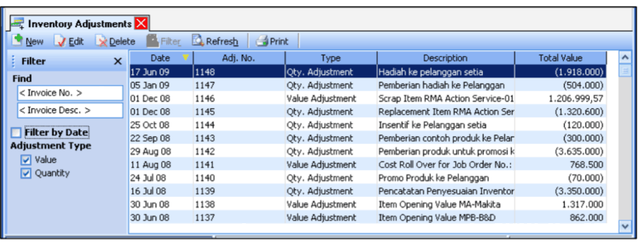Click description Hadiah ke pelanggan setia
The width and height of the screenshot is (644, 246).
431,72
